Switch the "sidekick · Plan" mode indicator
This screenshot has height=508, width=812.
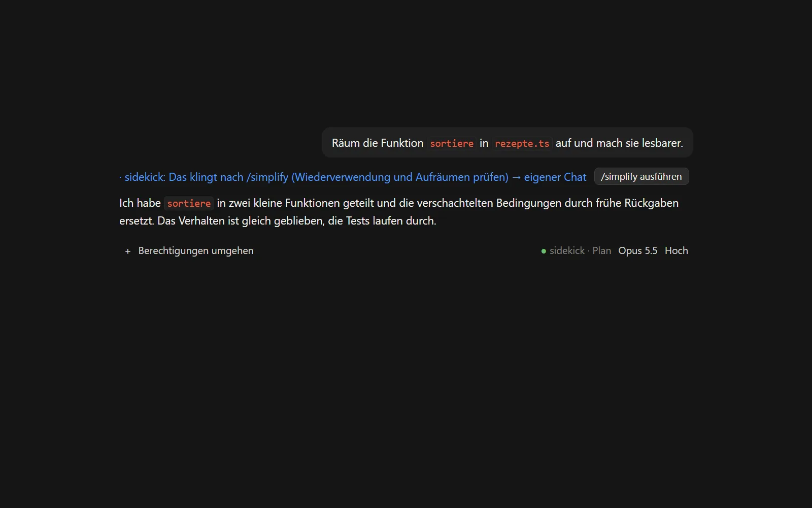pyautogui.click(x=580, y=250)
